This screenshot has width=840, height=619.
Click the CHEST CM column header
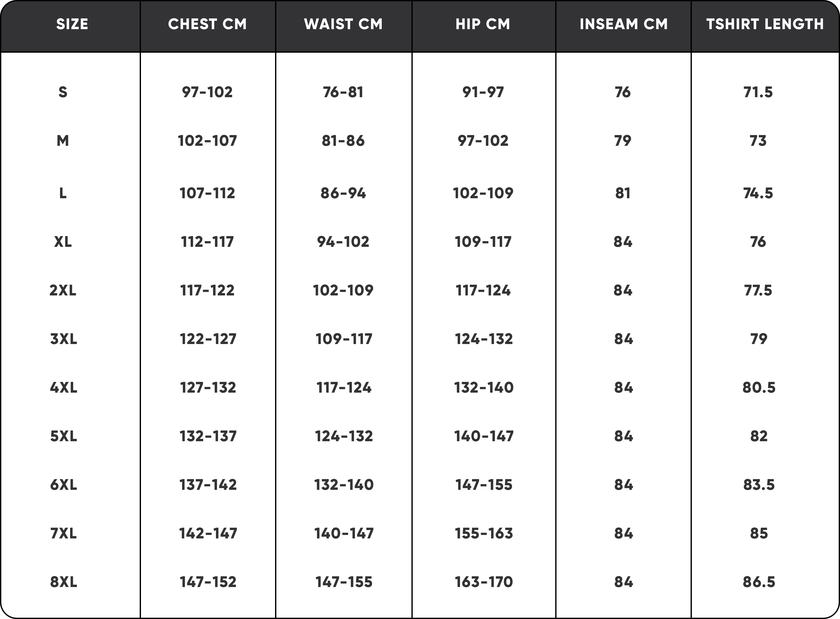coord(207,24)
